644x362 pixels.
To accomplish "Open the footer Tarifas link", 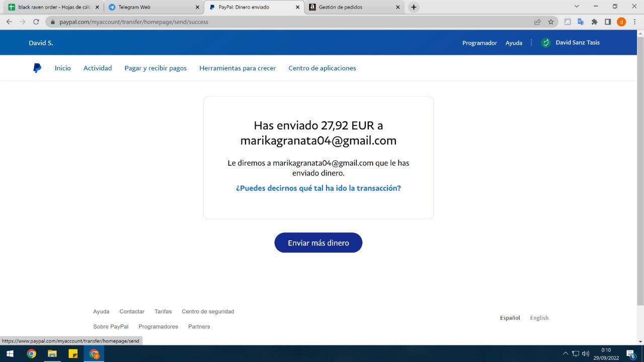I will (x=163, y=312).
